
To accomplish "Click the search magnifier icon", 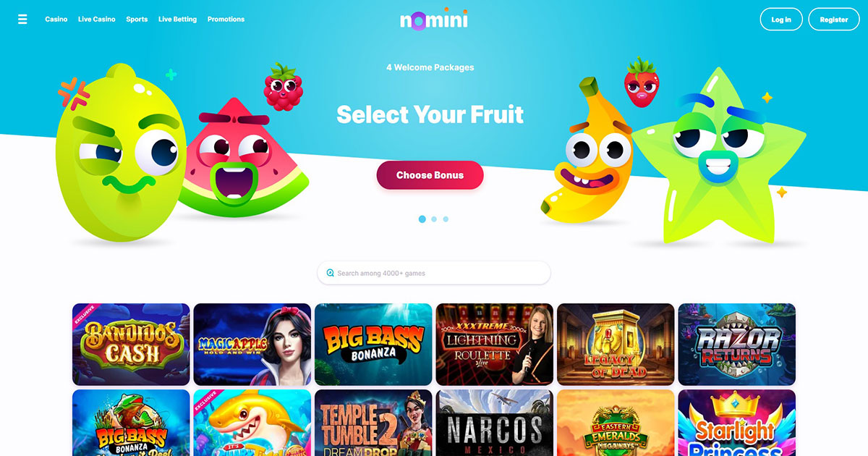I will click(x=331, y=273).
